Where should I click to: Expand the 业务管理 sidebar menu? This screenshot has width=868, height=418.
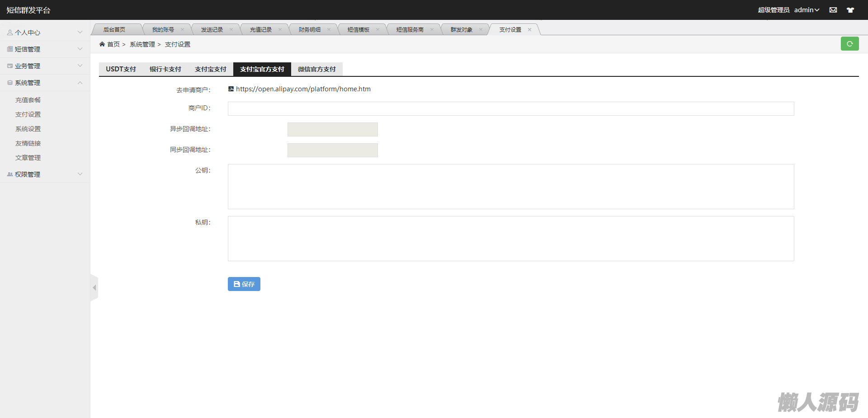click(45, 66)
